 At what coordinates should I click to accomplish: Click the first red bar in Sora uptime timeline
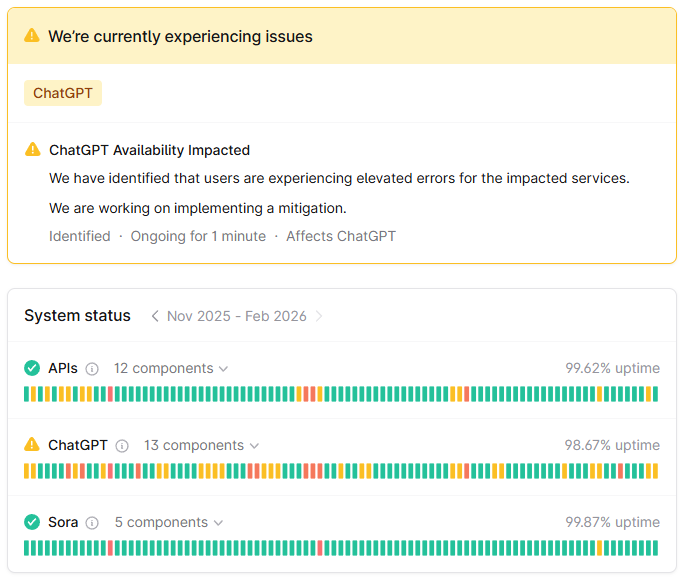(x=111, y=548)
